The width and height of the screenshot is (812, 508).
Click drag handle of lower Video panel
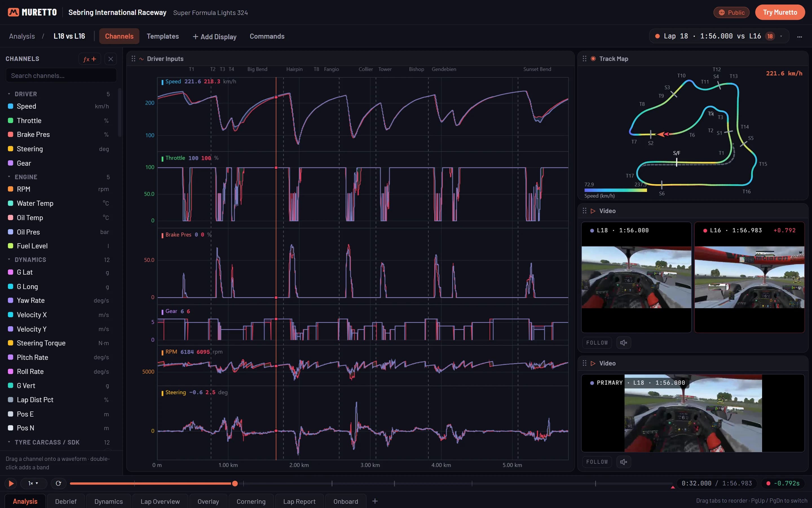(584, 363)
